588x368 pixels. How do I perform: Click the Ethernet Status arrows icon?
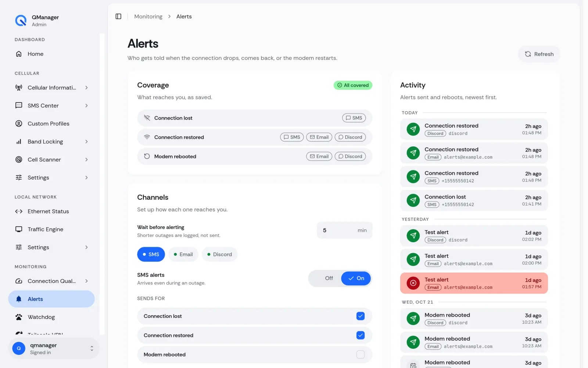19,211
